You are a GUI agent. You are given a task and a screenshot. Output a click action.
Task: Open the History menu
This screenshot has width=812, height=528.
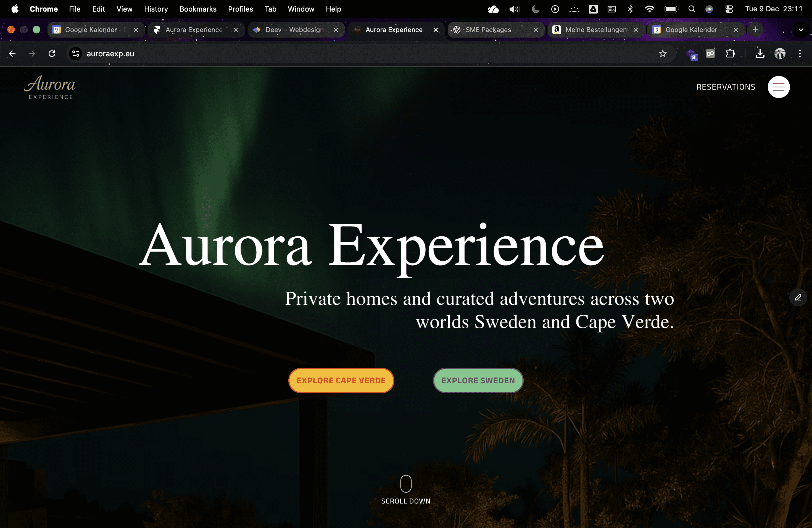pyautogui.click(x=156, y=9)
